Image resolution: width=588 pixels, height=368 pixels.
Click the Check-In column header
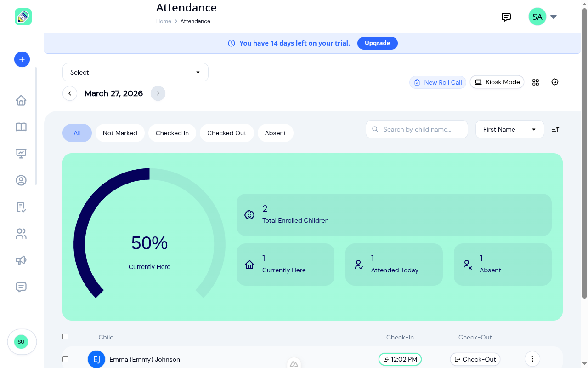point(400,337)
